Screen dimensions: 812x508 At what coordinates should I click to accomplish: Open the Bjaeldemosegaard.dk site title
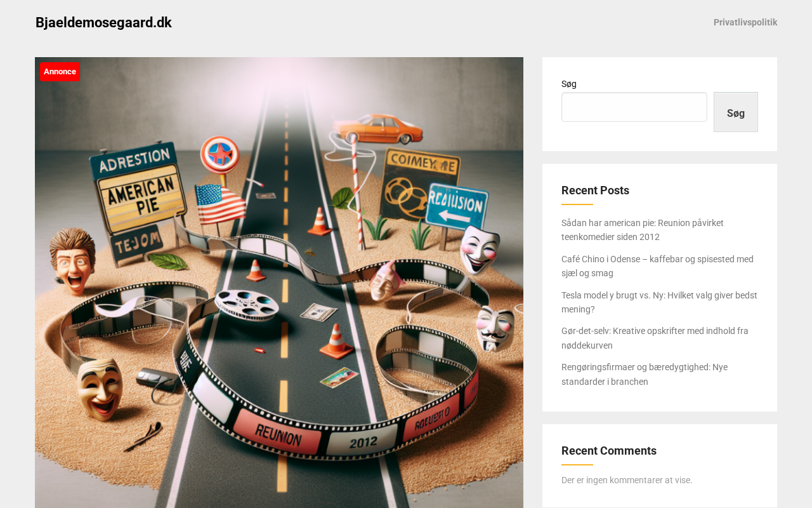(x=103, y=22)
